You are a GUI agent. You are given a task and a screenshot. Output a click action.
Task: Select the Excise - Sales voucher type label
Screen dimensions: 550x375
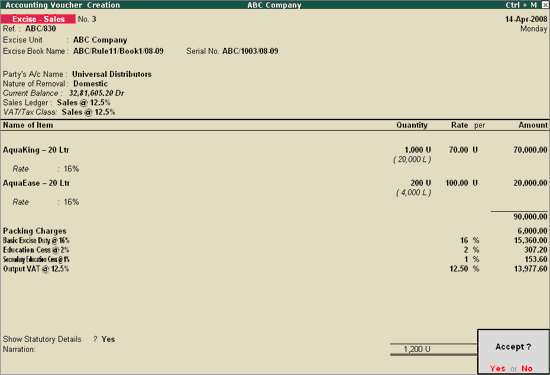38,19
